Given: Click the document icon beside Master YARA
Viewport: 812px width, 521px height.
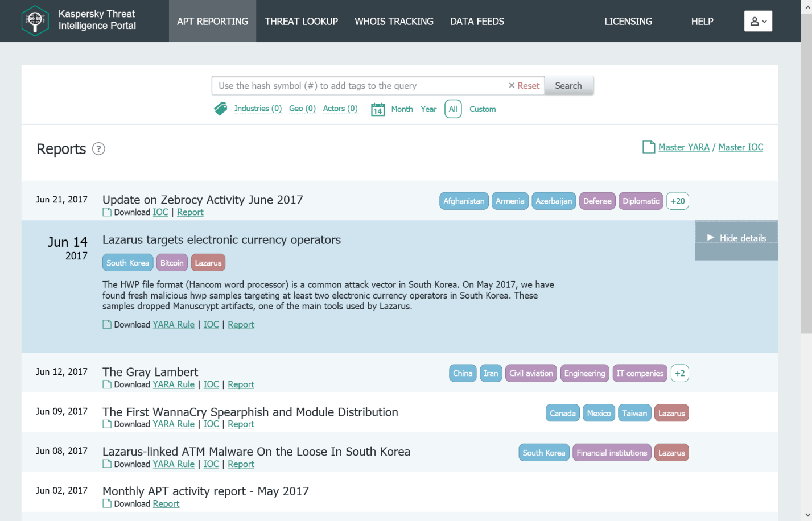Looking at the screenshot, I should tap(649, 147).
